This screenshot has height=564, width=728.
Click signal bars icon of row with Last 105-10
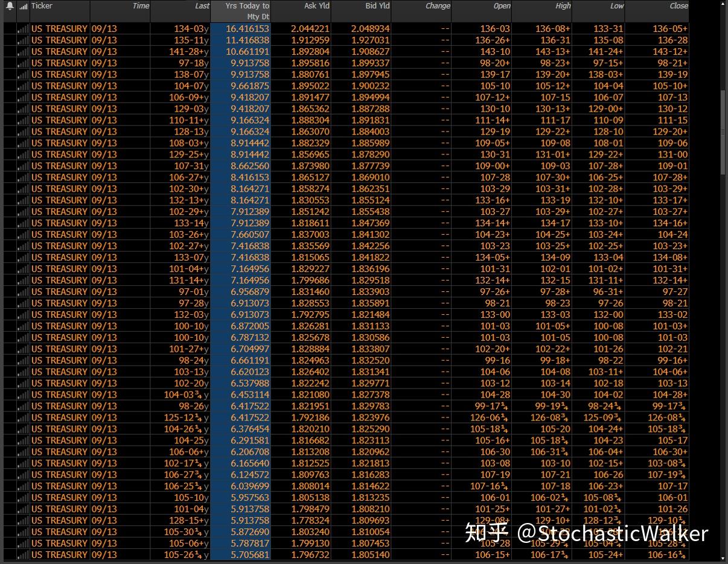[x=23, y=498]
